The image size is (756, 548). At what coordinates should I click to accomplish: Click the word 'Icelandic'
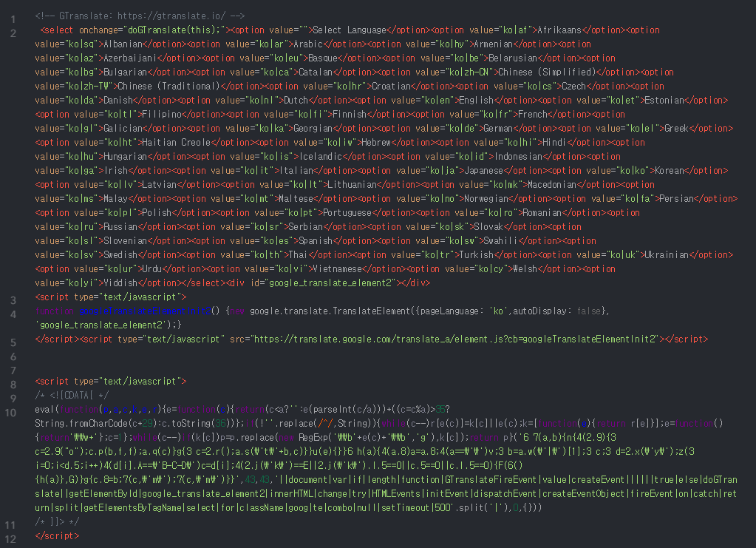321,156
